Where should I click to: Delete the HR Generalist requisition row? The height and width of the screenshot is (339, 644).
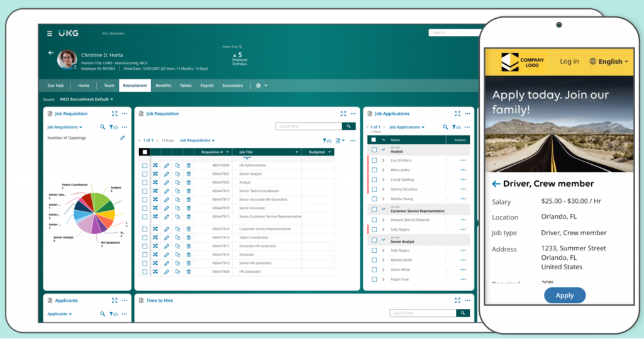[x=189, y=272]
